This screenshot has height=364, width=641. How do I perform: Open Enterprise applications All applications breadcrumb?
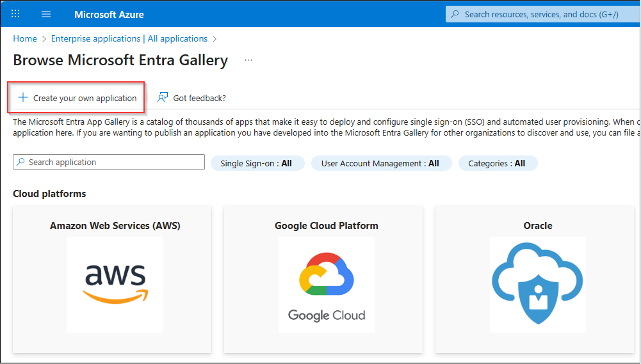coord(129,38)
